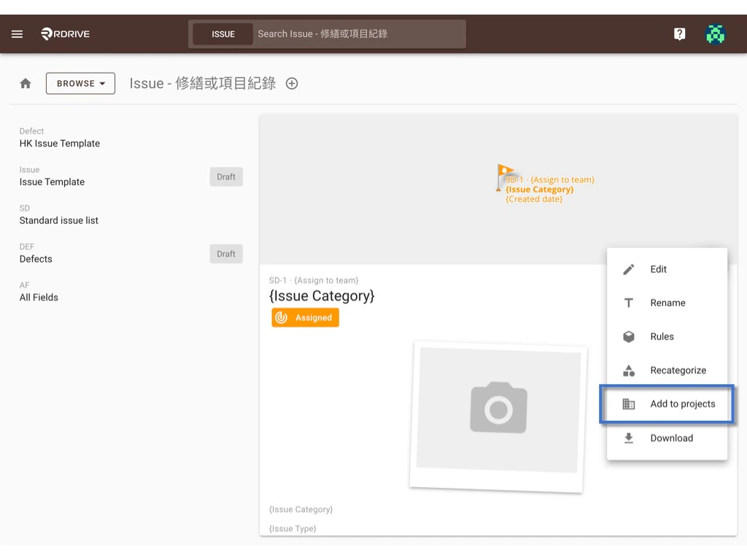The height and width of the screenshot is (560, 747).
Task: Click the RDRIVE logo
Action: 64,34
